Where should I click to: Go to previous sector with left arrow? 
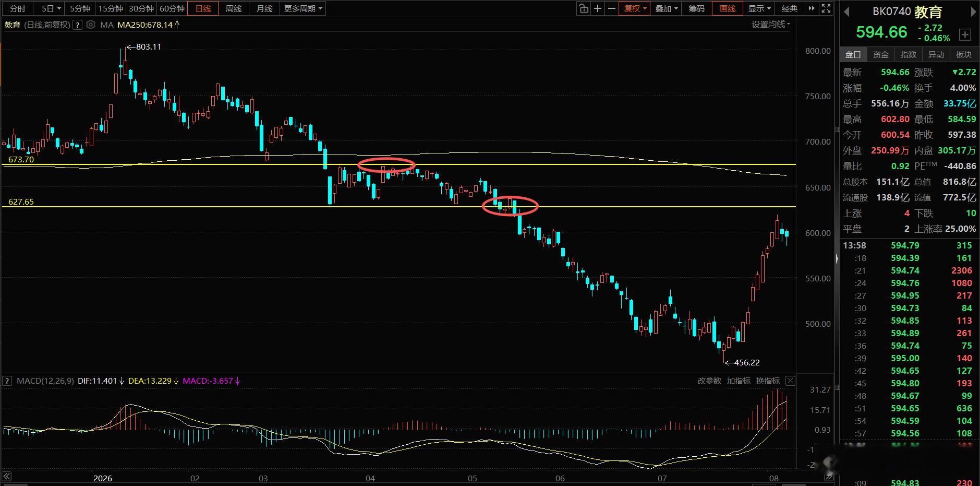pos(846,11)
